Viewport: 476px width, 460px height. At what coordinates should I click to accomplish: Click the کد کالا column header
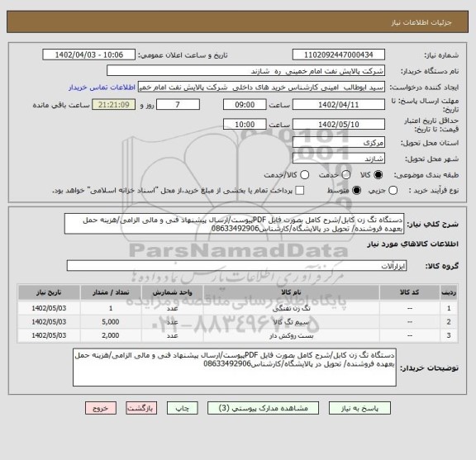click(x=410, y=292)
